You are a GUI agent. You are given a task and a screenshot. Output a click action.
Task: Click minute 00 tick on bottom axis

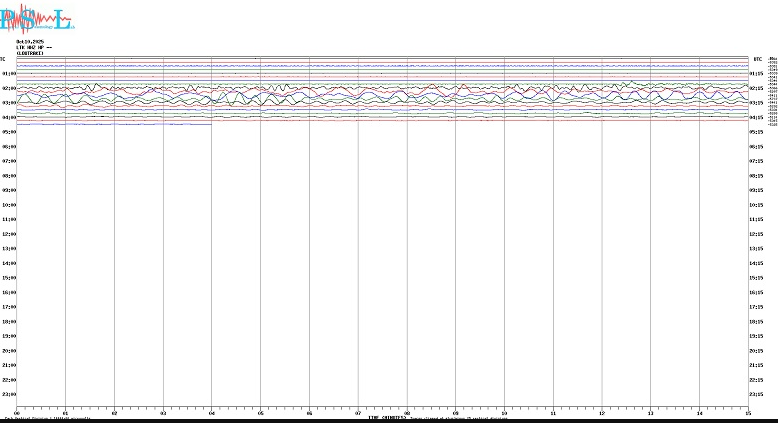click(16, 412)
